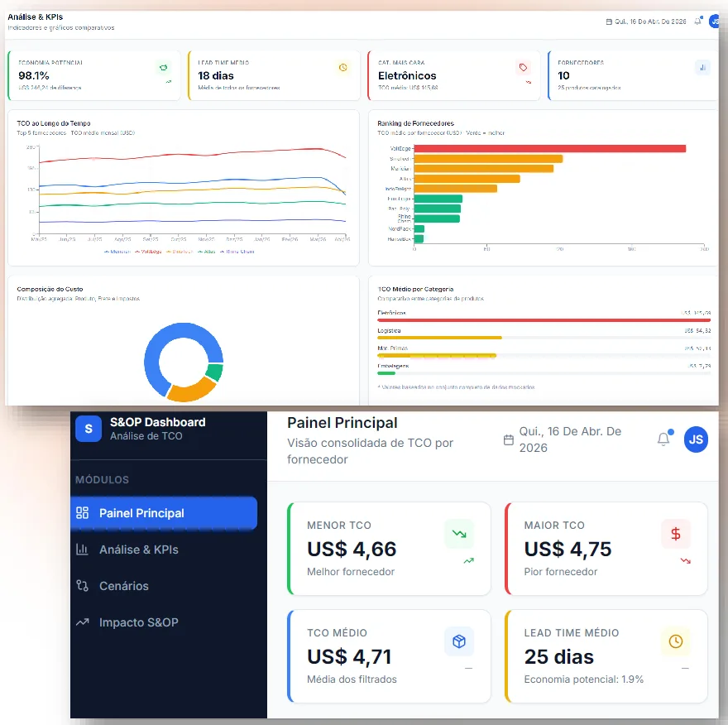Screen dimensions: 728x725
Task: Click the green trend arrow on the Economia Potencial card
Action: [x=169, y=82]
